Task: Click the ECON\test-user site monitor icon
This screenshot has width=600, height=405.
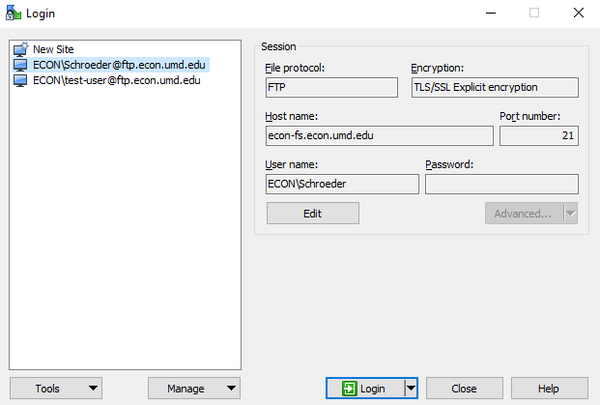Action: [20, 80]
